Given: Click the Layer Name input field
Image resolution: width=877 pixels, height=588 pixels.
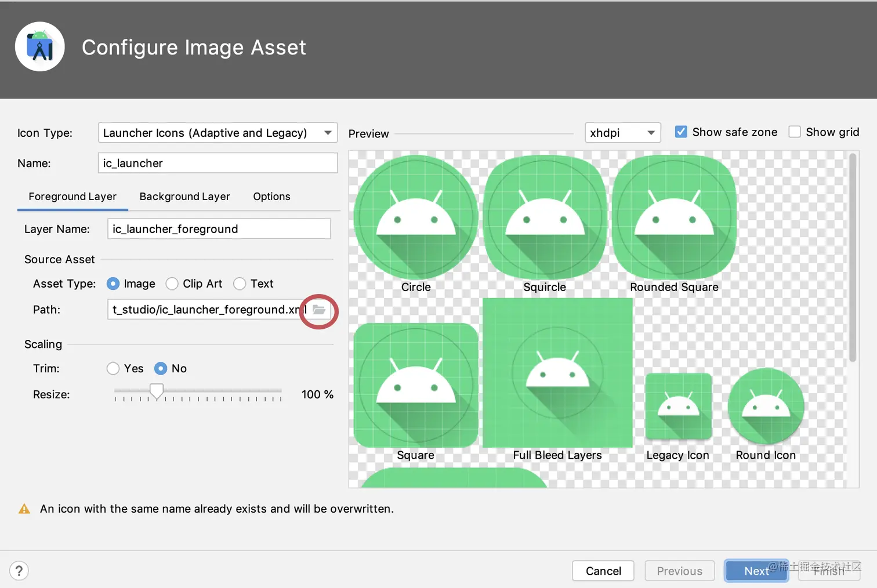Looking at the screenshot, I should (x=219, y=229).
